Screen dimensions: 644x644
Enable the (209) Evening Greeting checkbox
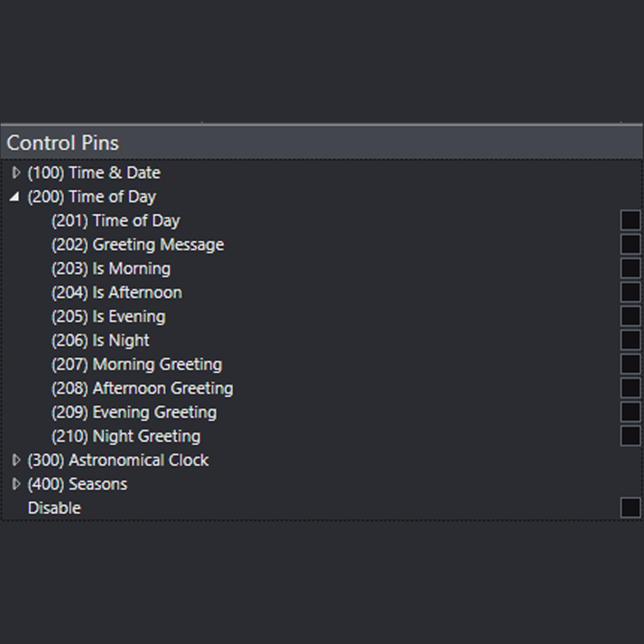pyautogui.click(x=630, y=411)
